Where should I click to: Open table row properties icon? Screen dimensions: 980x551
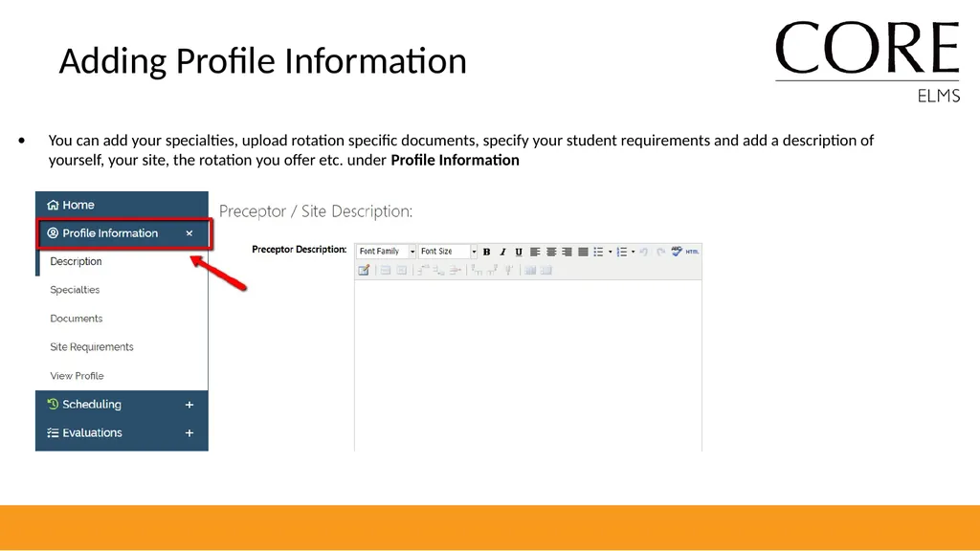point(386,270)
